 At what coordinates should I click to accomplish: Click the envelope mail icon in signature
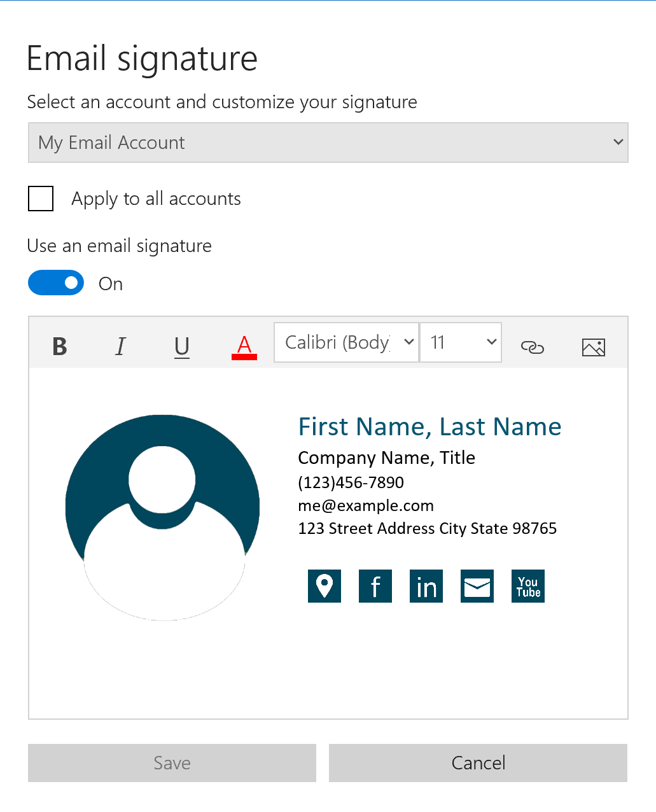tap(477, 585)
